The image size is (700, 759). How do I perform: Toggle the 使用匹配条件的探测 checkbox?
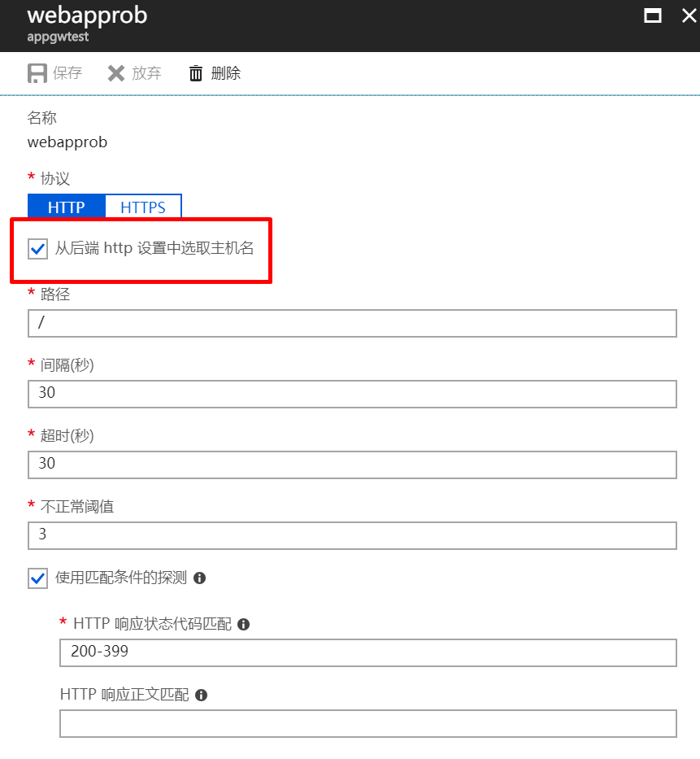point(37,578)
